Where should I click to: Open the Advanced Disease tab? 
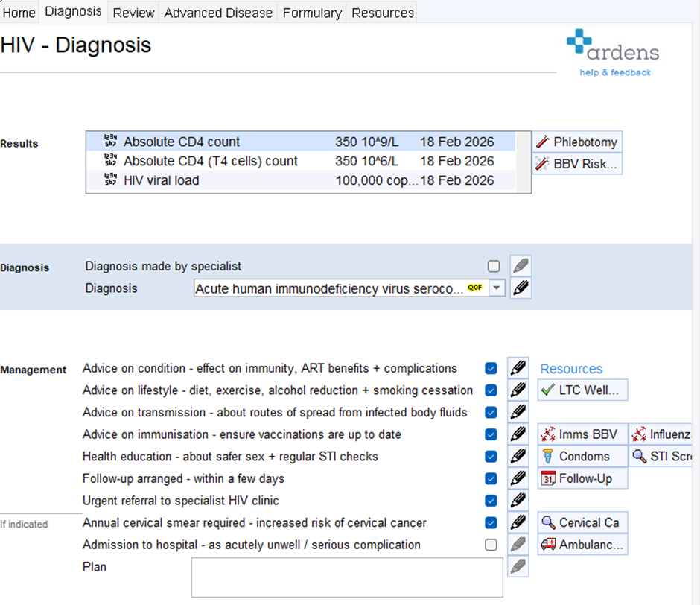[218, 13]
